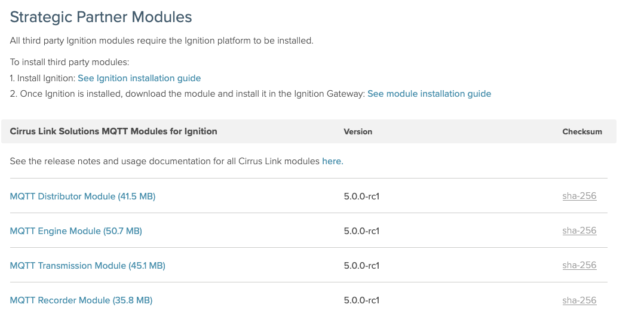
Task: Select the Cirrus Link Solutions MQTT Modules header
Action: [114, 131]
